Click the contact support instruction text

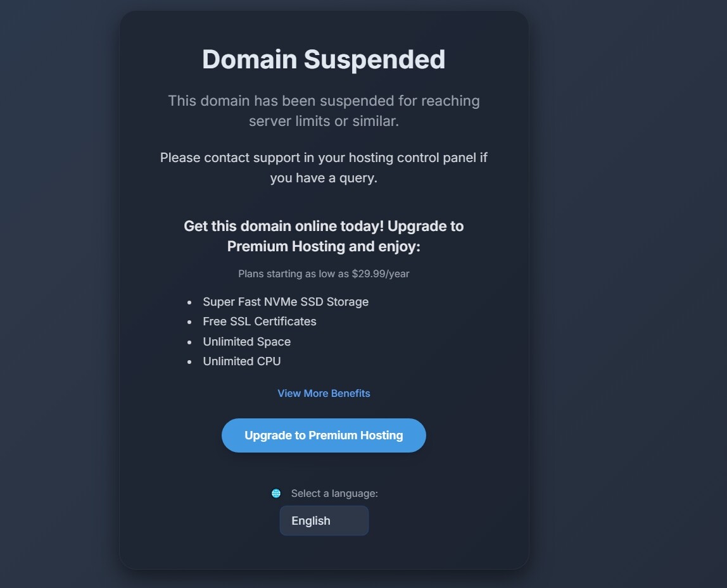(x=324, y=168)
